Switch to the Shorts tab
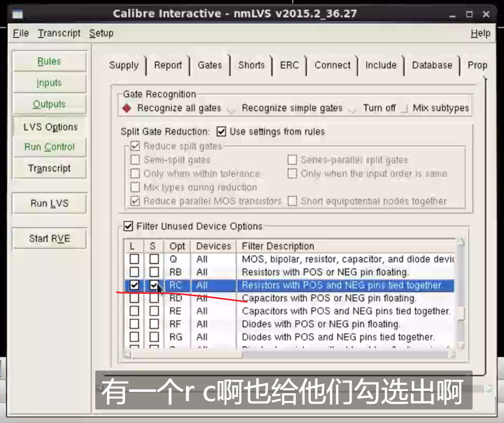This screenshot has height=423, width=504. point(251,65)
